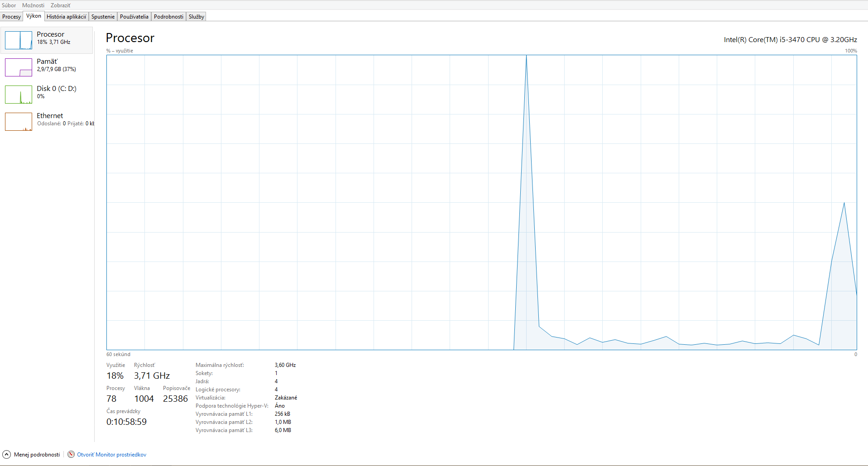Click the Procesor sidebar label
Viewport: 868px width, 466px height.
pyautogui.click(x=51, y=34)
